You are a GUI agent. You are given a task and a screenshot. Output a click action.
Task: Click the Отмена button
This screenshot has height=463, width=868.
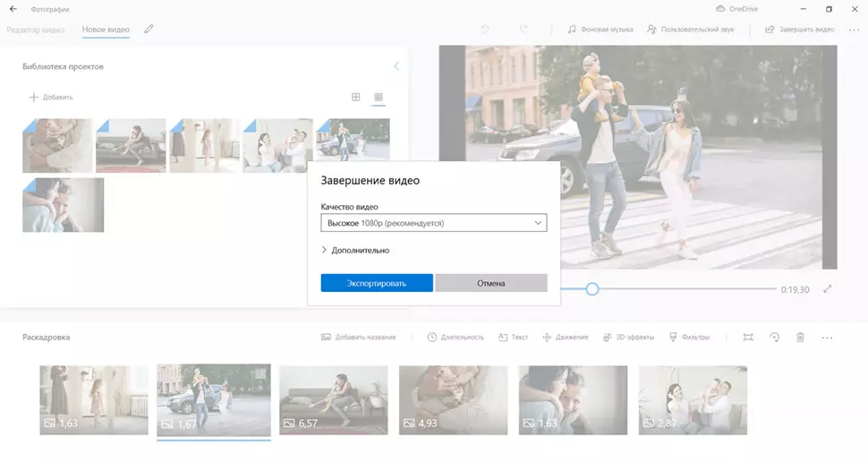[490, 283]
